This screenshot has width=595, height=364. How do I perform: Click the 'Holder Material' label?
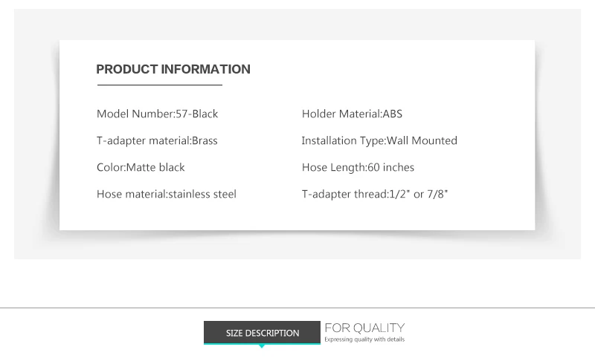[x=341, y=114]
